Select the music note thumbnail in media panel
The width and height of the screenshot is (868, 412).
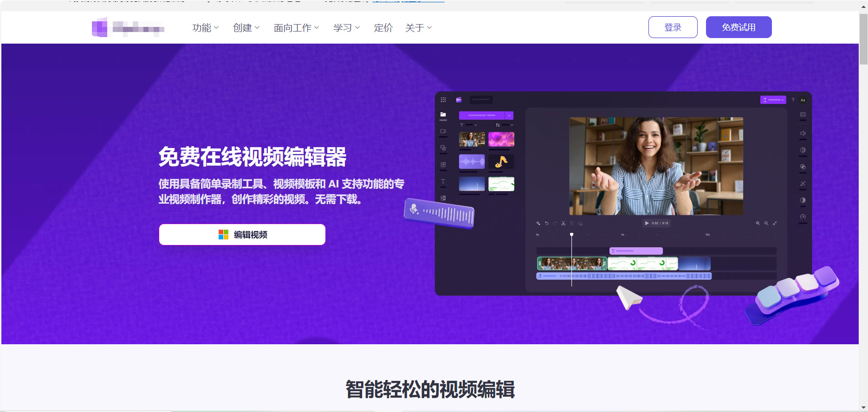tap(501, 161)
